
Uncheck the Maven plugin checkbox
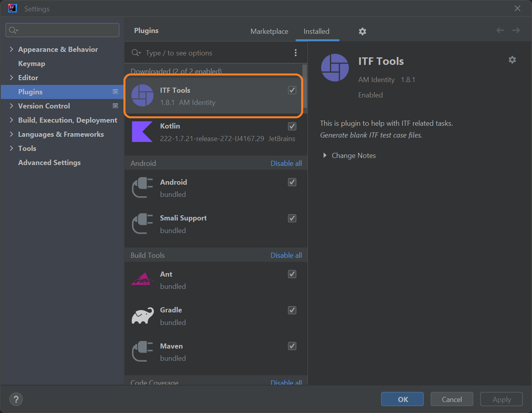pos(292,346)
